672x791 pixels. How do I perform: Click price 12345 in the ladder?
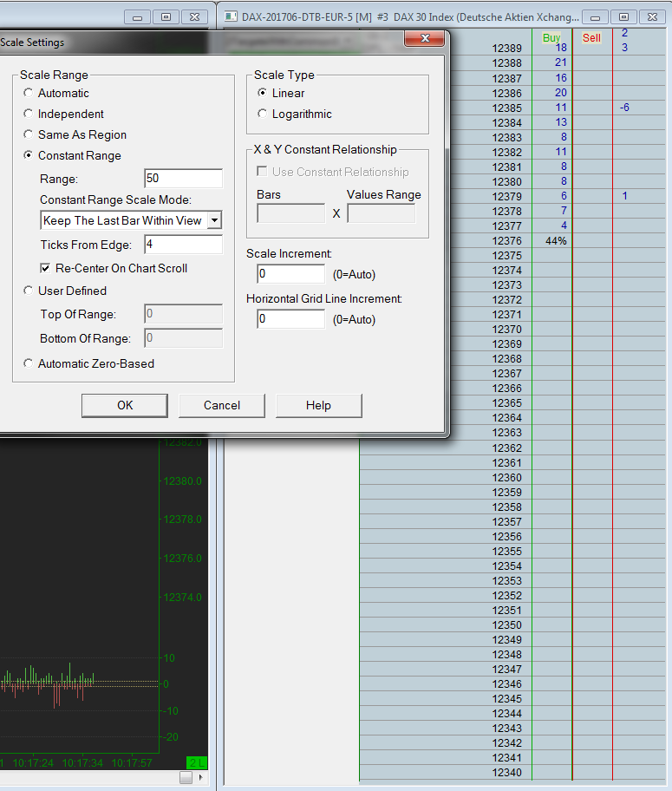pyautogui.click(x=507, y=698)
